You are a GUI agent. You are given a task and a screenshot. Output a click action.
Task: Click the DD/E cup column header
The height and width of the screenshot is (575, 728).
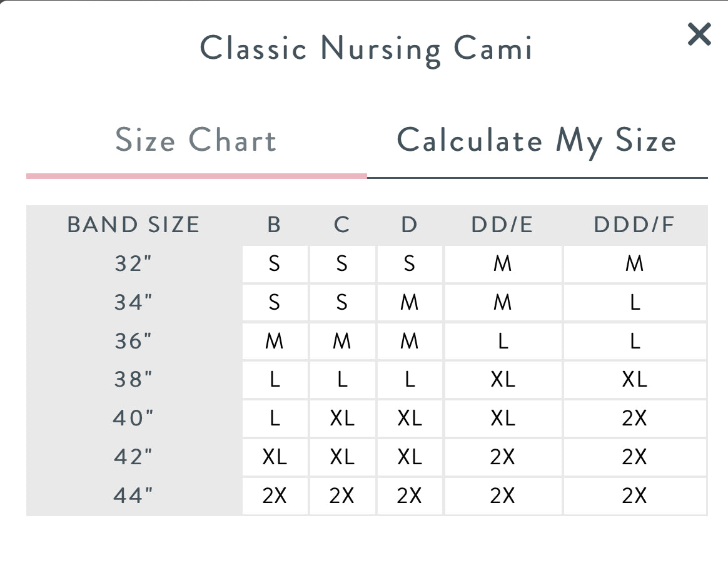(502, 225)
